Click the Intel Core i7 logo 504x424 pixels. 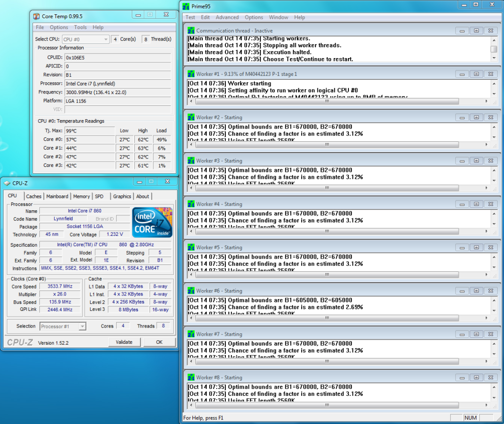point(152,222)
